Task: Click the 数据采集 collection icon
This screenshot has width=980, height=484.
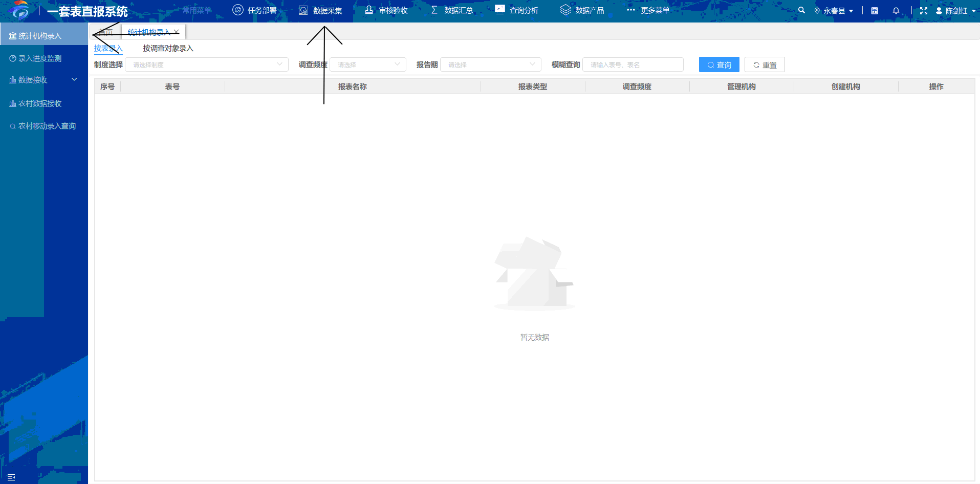Action: coord(303,10)
